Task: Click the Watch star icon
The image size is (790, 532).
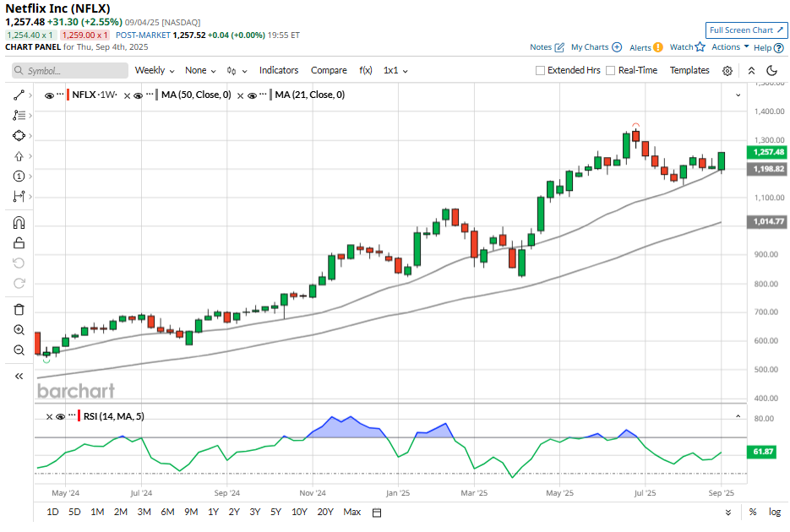Action: [700, 46]
